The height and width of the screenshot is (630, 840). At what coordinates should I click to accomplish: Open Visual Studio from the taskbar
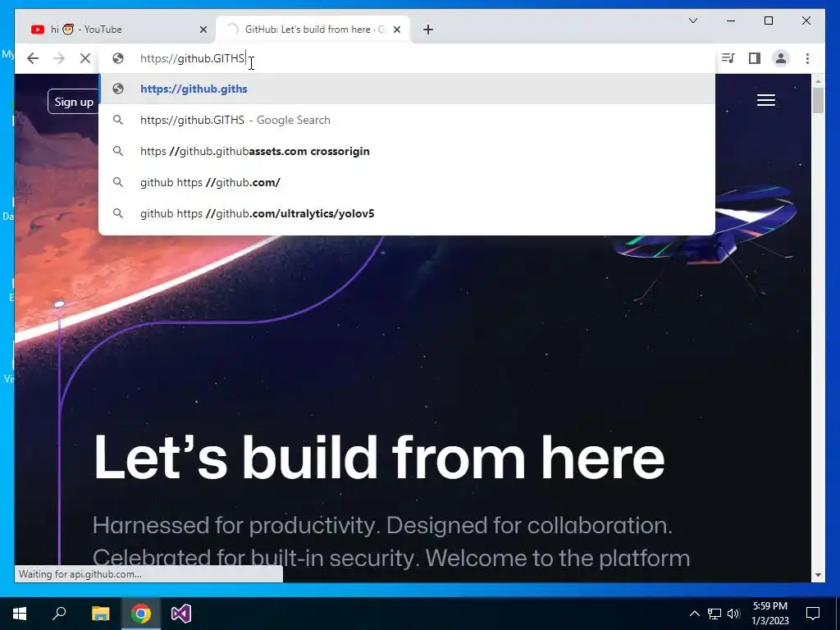click(181, 614)
